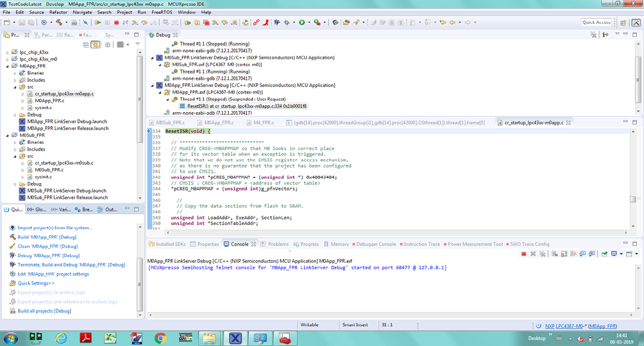Screen dimensions: 644x346
Task: Click Quick Settings>> link
Action: click(x=35, y=284)
